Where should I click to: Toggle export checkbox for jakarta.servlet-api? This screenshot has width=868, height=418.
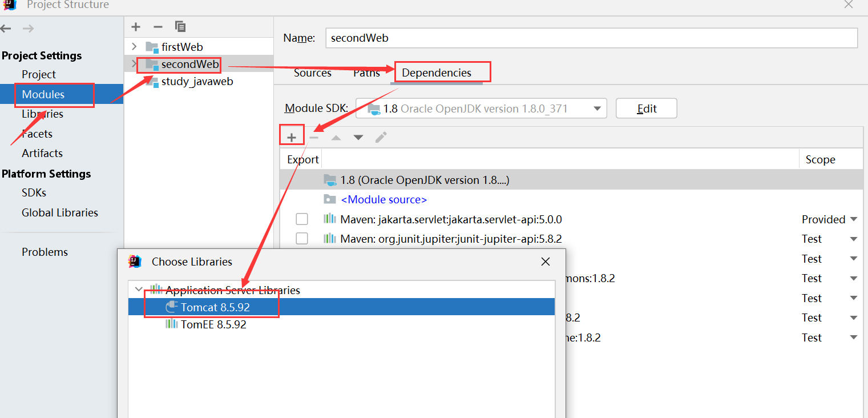302,219
